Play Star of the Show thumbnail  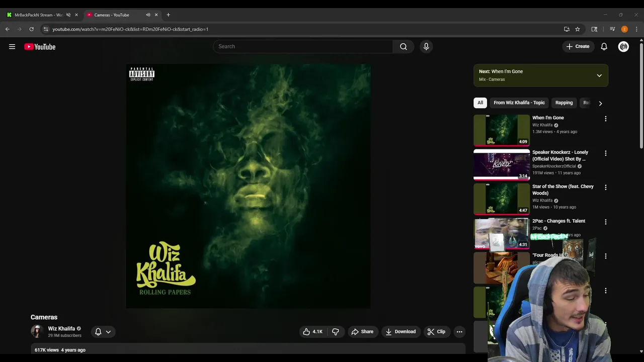tap(502, 199)
